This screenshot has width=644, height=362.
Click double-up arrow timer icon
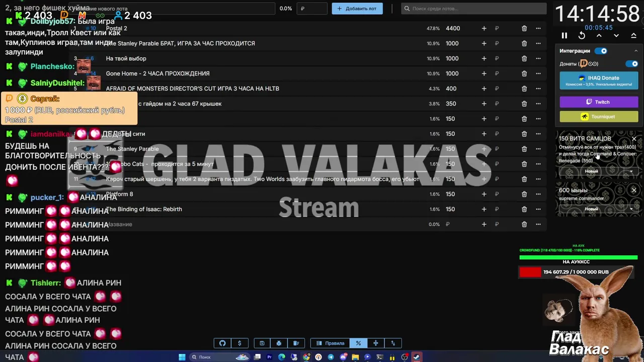(633, 36)
